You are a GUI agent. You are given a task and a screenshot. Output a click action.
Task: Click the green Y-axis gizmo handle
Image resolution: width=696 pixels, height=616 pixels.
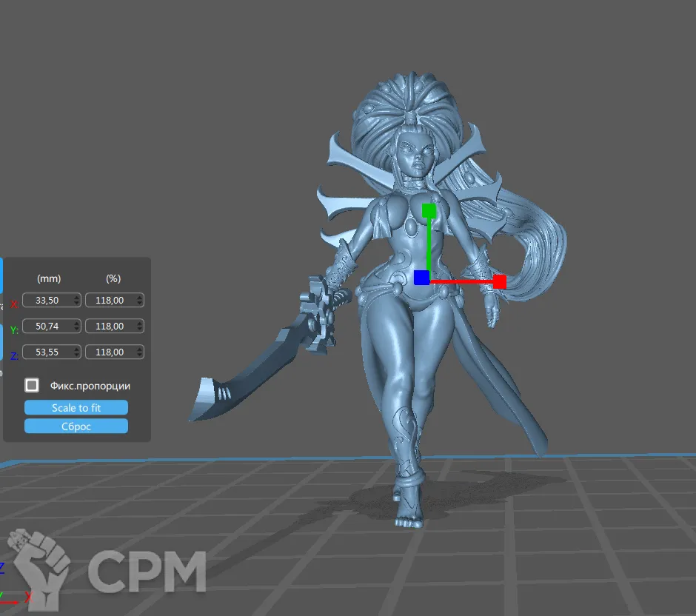tap(429, 211)
